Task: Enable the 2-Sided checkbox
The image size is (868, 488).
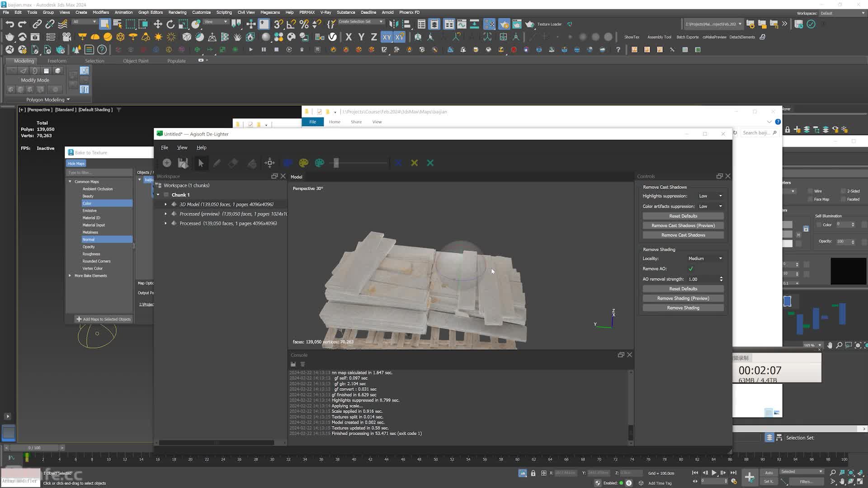Action: pyautogui.click(x=843, y=191)
